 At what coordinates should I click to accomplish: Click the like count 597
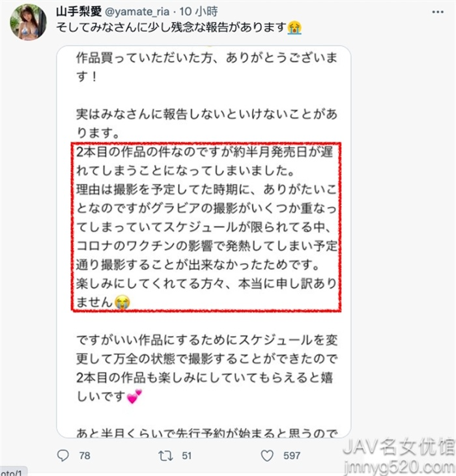[x=292, y=456]
